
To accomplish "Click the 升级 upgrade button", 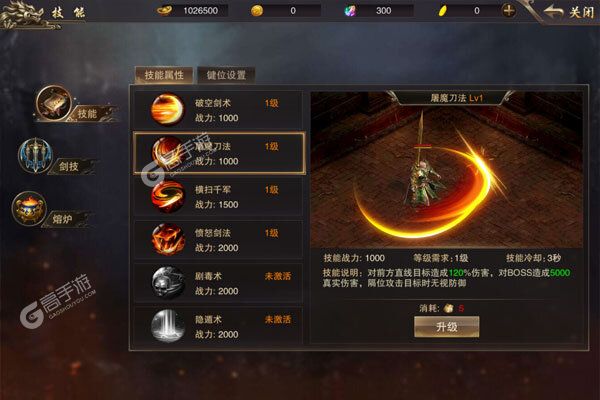I will point(447,327).
